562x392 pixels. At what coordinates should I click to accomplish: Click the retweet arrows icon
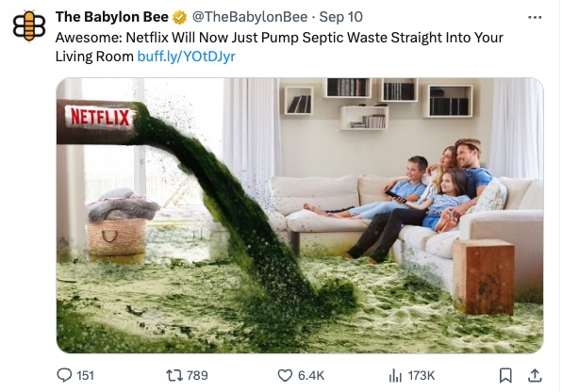[x=174, y=375]
